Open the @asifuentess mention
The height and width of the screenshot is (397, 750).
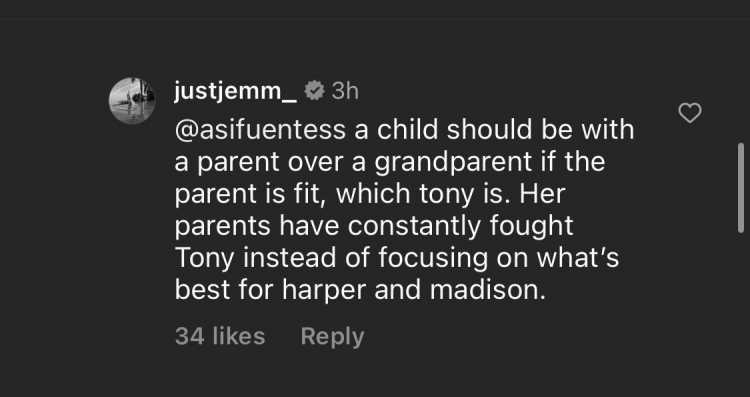pos(260,130)
